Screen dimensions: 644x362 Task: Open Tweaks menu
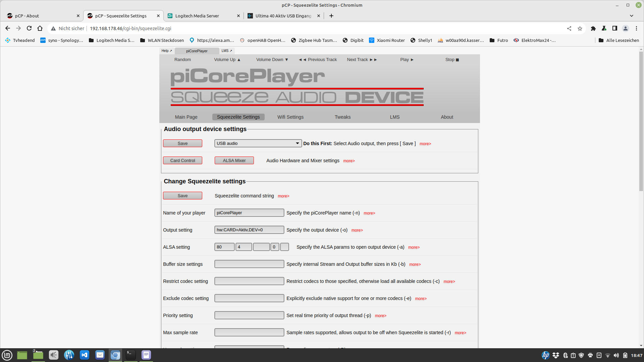342,117
